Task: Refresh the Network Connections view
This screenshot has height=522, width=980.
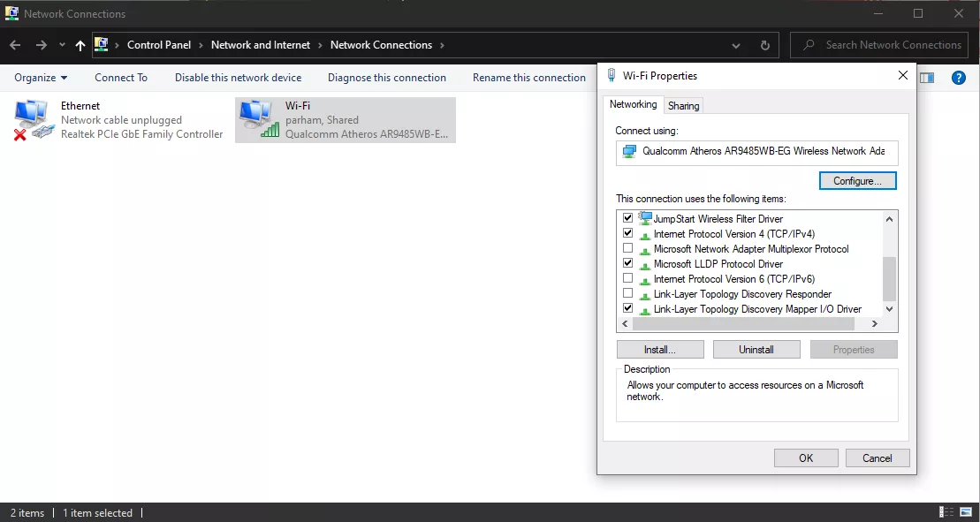Action: 765,45
